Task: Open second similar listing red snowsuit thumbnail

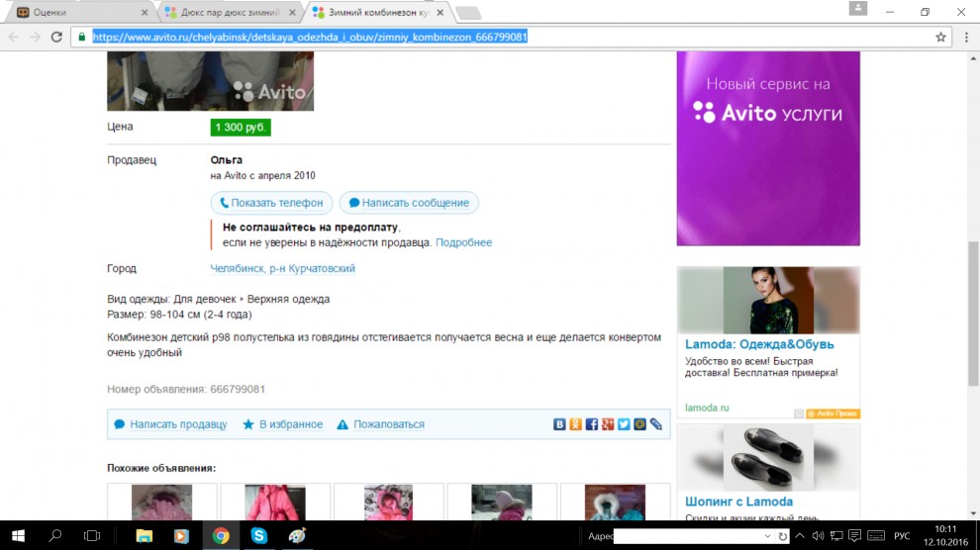Action: [x=275, y=502]
